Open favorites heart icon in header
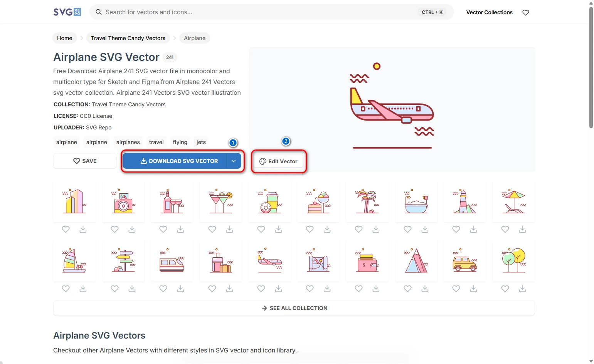The height and width of the screenshot is (364, 594). pos(525,13)
